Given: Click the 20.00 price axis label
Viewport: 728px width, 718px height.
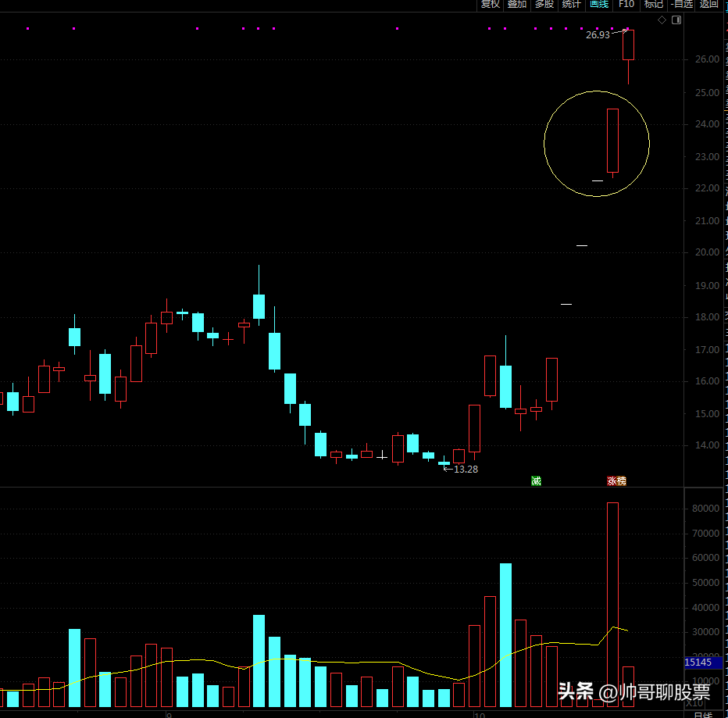Looking at the screenshot, I should (x=707, y=252).
